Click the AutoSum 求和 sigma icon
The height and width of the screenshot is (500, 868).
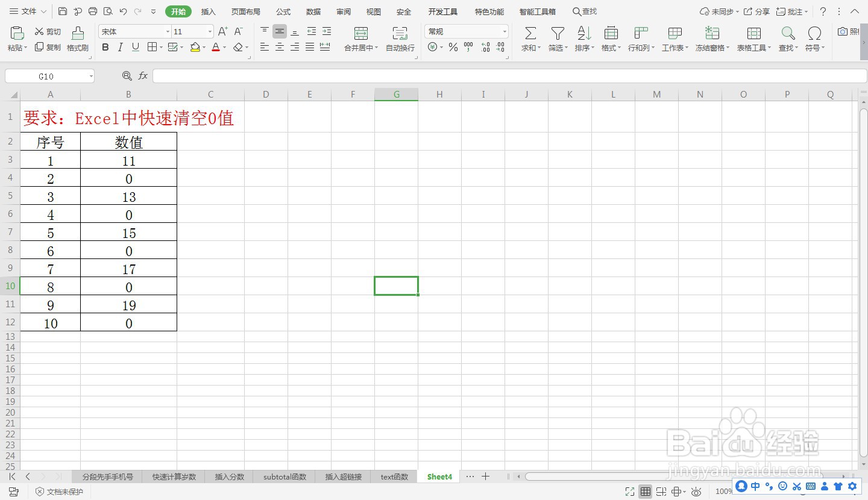[530, 33]
